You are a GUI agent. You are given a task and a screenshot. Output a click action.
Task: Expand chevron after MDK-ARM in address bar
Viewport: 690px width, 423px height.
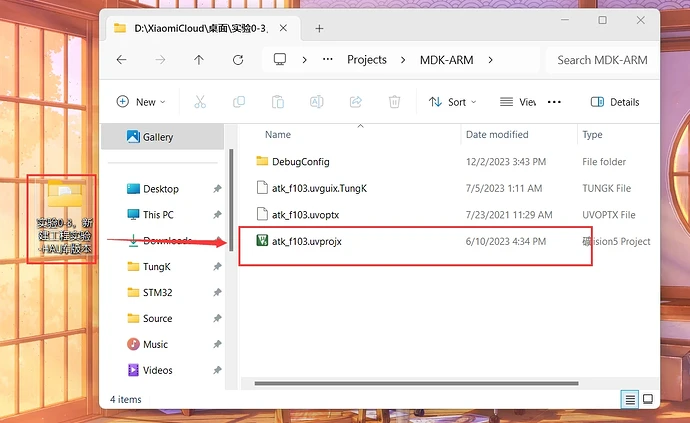click(x=490, y=60)
